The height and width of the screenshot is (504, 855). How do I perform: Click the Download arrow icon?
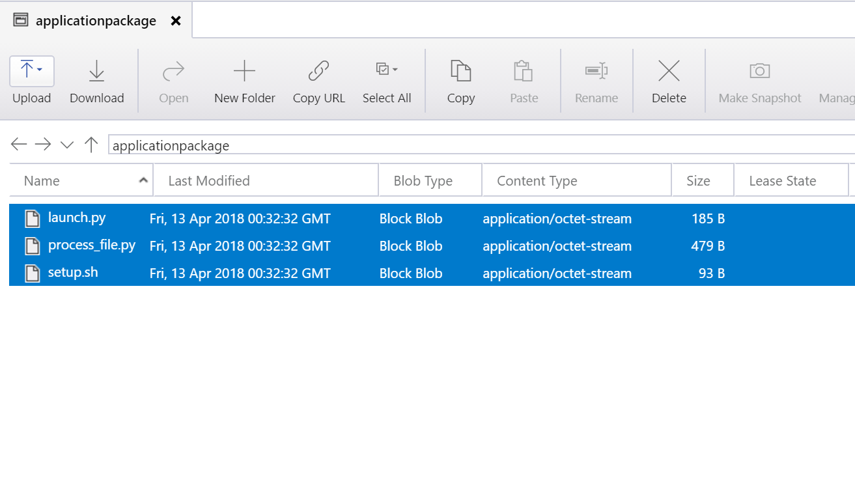(x=96, y=70)
